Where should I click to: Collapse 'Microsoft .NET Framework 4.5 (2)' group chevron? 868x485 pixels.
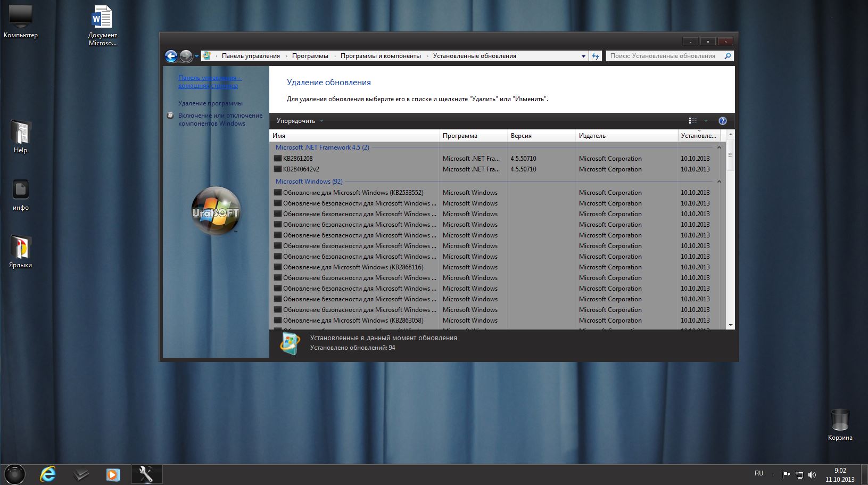(x=719, y=147)
